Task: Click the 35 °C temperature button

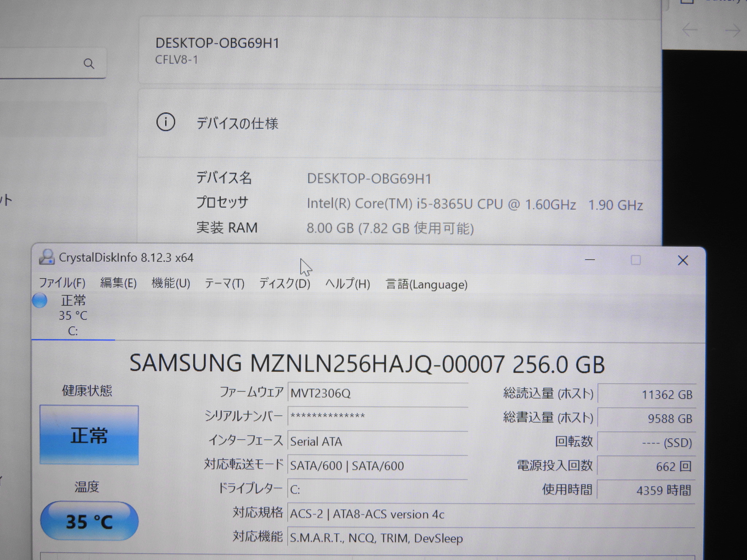Action: [x=89, y=521]
